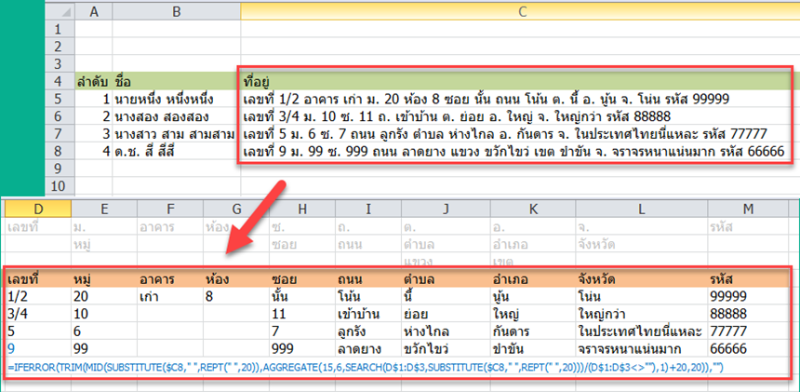Click the orange ห้อง header cell

236,279
